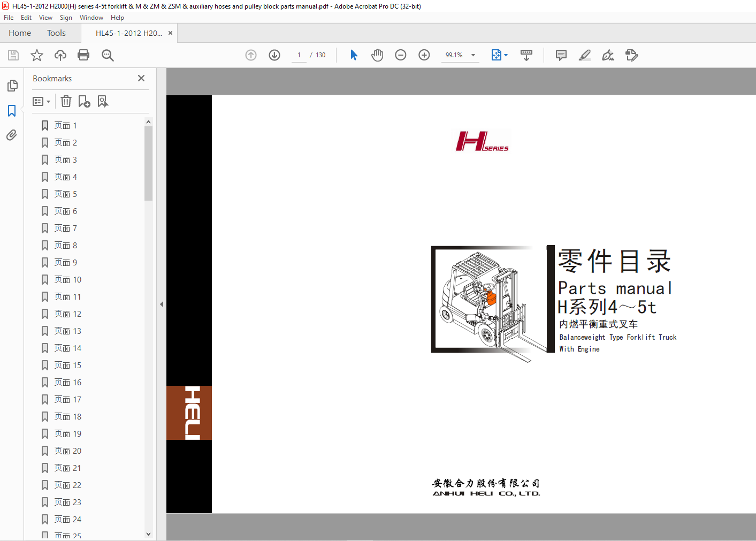The image size is (756, 541).
Task: Select bookmark 页面 5
Action: 65,194
